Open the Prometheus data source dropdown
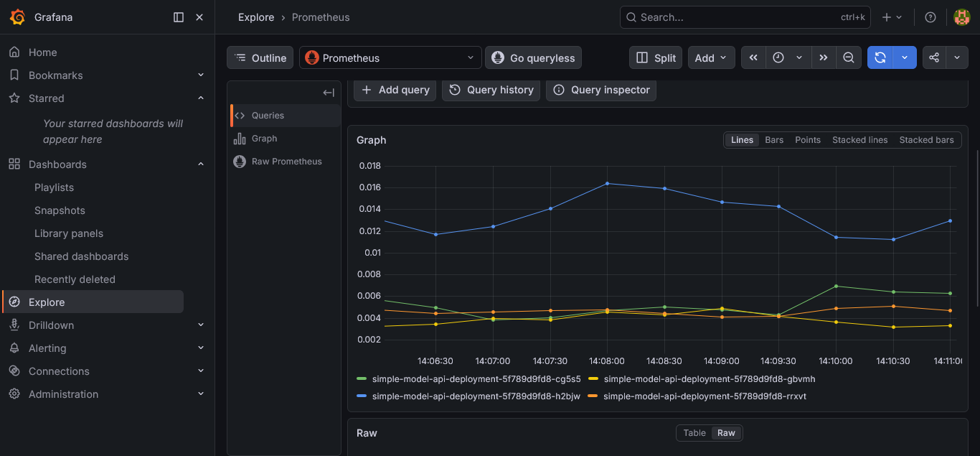This screenshot has width=980, height=456. click(x=390, y=58)
